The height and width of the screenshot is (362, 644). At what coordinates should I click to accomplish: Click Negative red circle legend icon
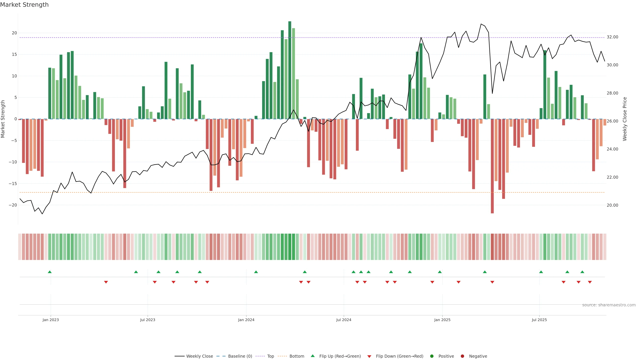pyautogui.click(x=462, y=356)
